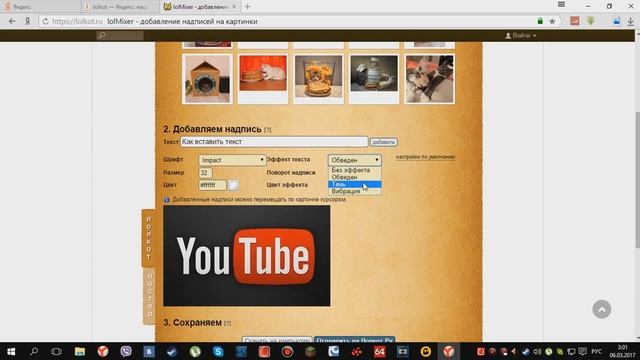
Task: Open uTorrent from the taskbar
Action: [x=195, y=351]
